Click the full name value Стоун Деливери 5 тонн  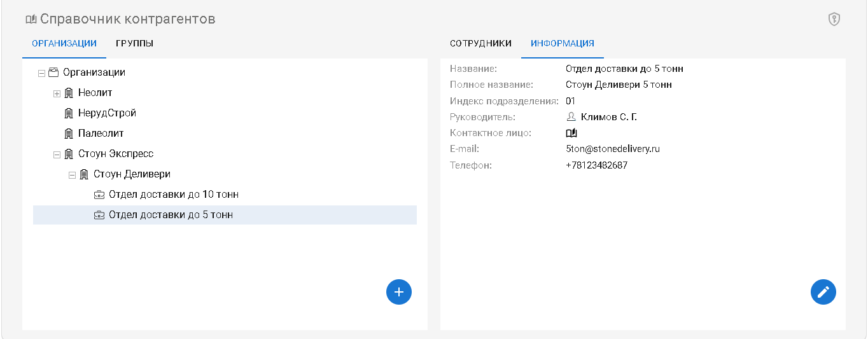(x=619, y=85)
